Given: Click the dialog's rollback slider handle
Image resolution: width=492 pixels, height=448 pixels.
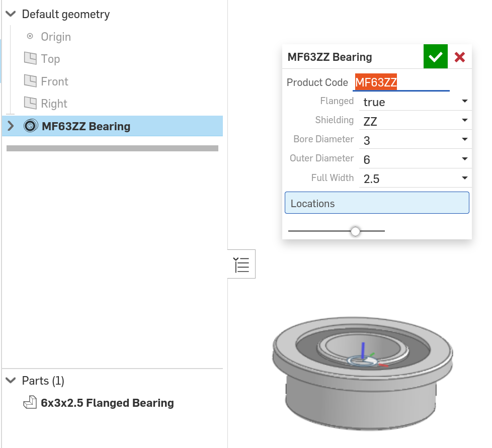Looking at the screenshot, I should 355,231.
